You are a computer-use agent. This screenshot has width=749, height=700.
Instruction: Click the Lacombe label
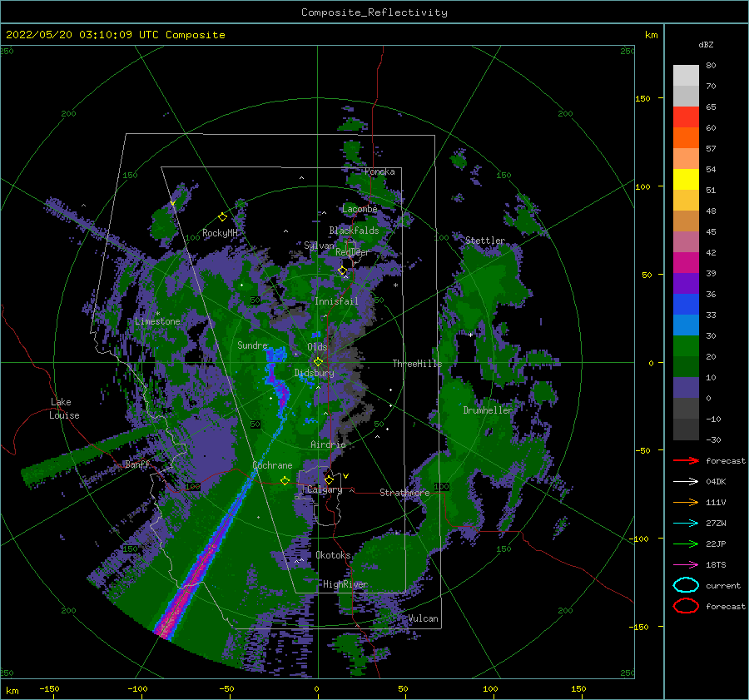pos(360,209)
